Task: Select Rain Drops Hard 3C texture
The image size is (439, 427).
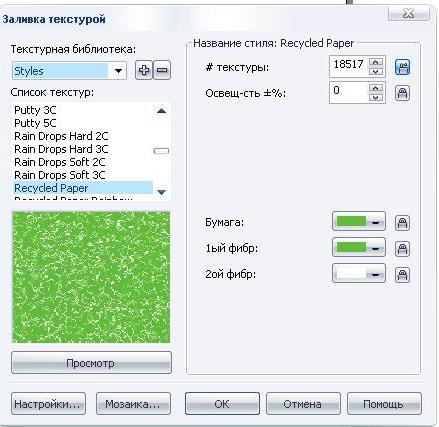Action: tap(83, 149)
